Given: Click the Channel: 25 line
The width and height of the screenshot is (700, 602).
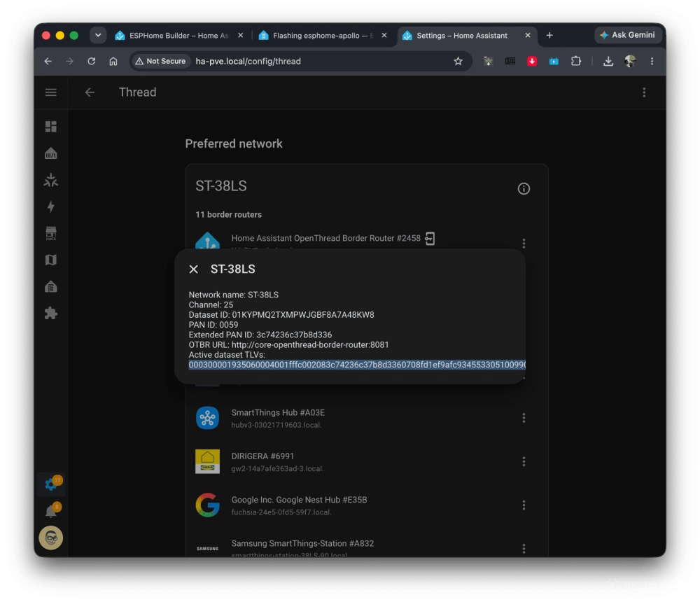Looking at the screenshot, I should click(211, 305).
